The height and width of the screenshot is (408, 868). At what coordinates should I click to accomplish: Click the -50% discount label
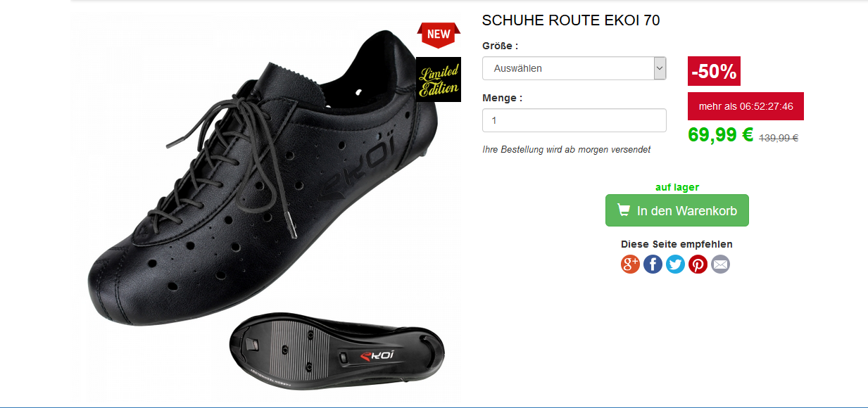click(x=714, y=71)
